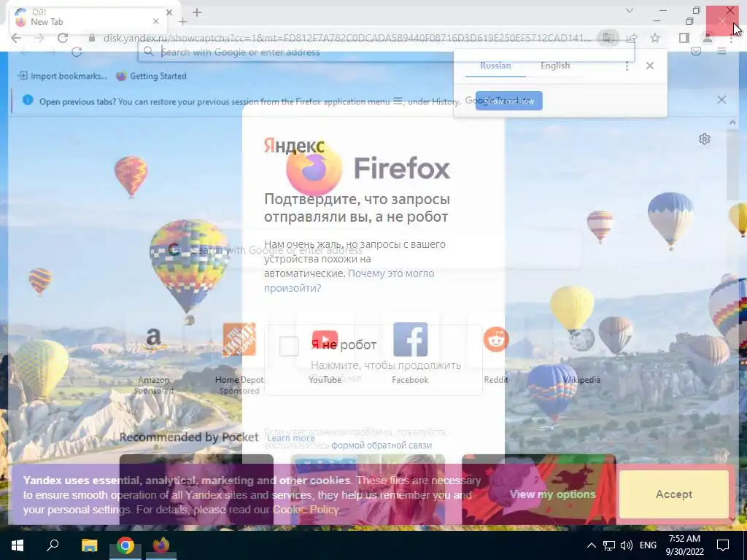Click the share page icon in Chrome toolbar

632,38
